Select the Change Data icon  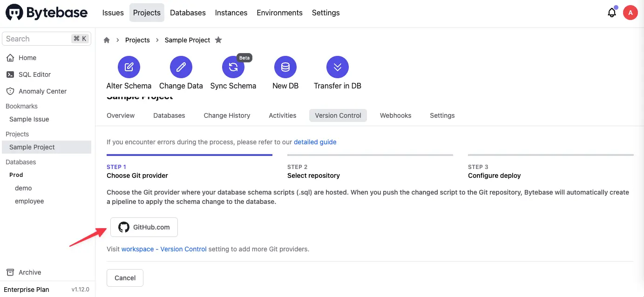coord(181,67)
